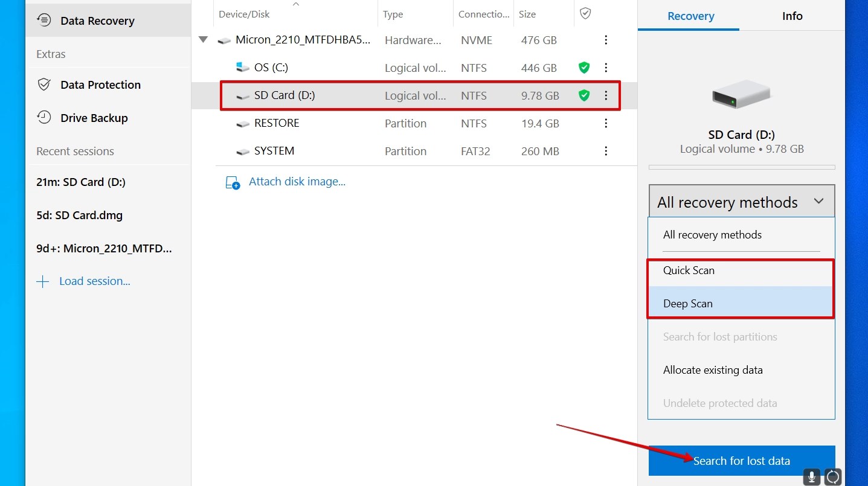Open the Data Recovery section in sidebar

pos(97,21)
